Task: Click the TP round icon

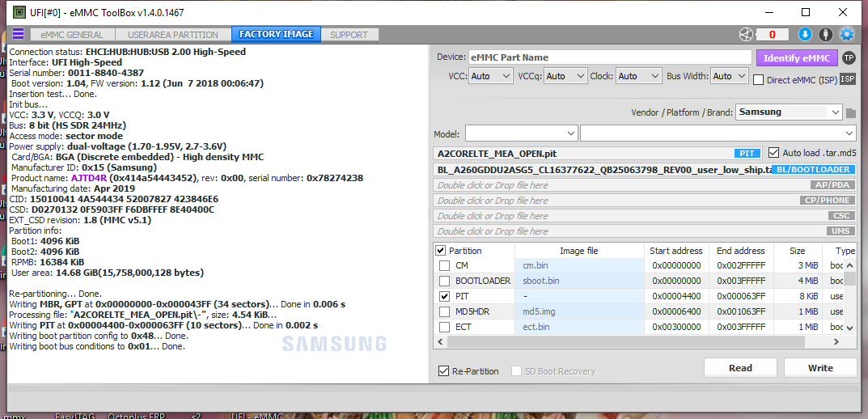Action: (849, 57)
